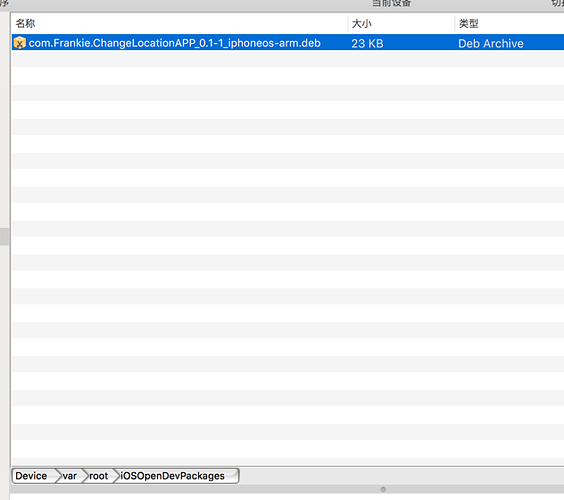Click the Deb Archive type cell
The width and height of the screenshot is (564, 500).
click(x=491, y=44)
